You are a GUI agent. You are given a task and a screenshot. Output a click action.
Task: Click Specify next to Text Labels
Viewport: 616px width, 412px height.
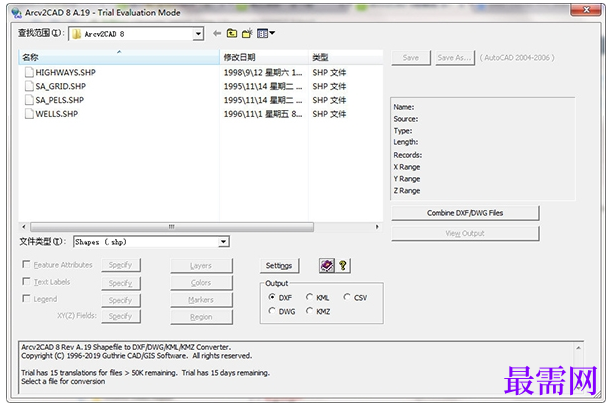(121, 283)
